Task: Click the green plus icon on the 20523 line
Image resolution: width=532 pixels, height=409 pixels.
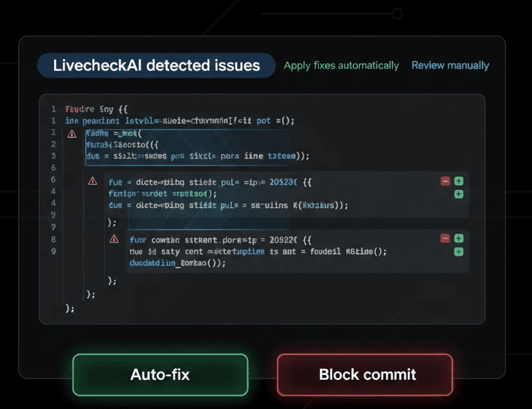Action: coord(459,181)
